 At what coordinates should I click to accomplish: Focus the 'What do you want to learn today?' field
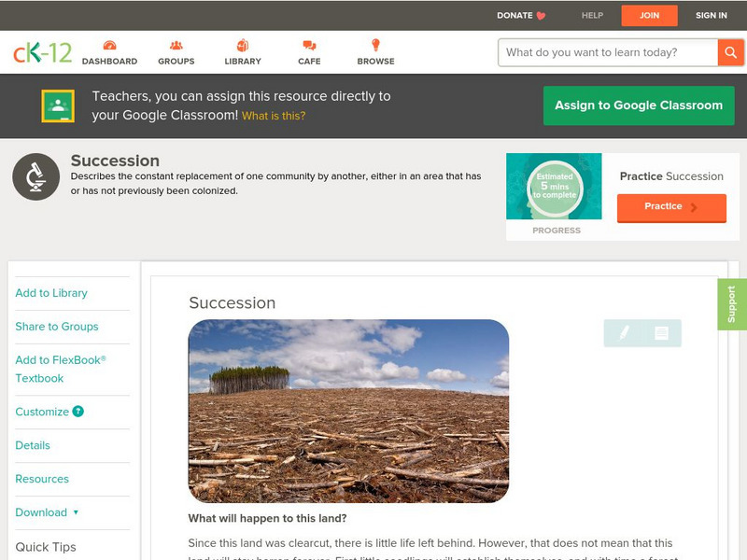(x=608, y=52)
